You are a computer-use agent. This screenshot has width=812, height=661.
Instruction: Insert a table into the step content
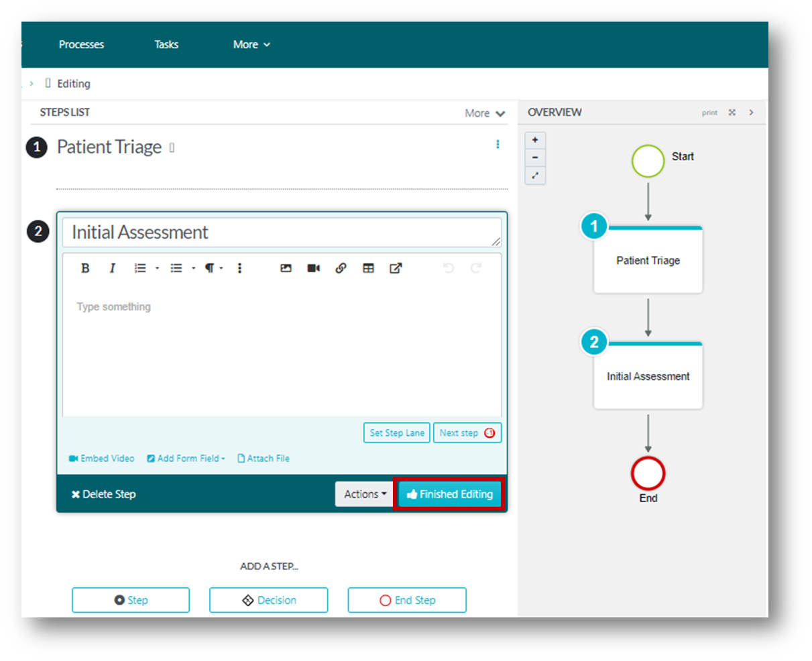(368, 267)
